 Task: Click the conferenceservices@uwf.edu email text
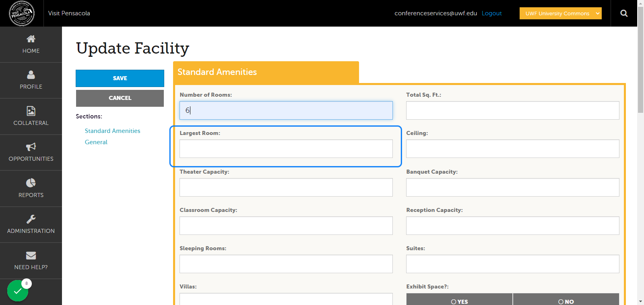pos(436,13)
